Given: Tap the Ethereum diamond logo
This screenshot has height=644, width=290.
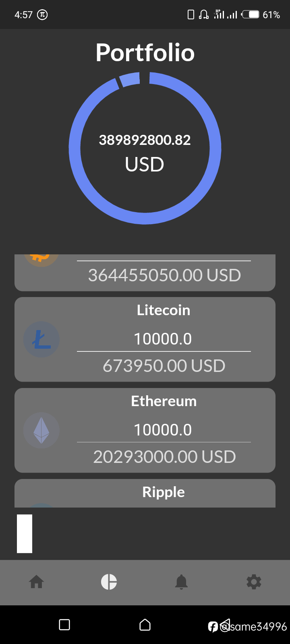Looking at the screenshot, I should tap(41, 430).
